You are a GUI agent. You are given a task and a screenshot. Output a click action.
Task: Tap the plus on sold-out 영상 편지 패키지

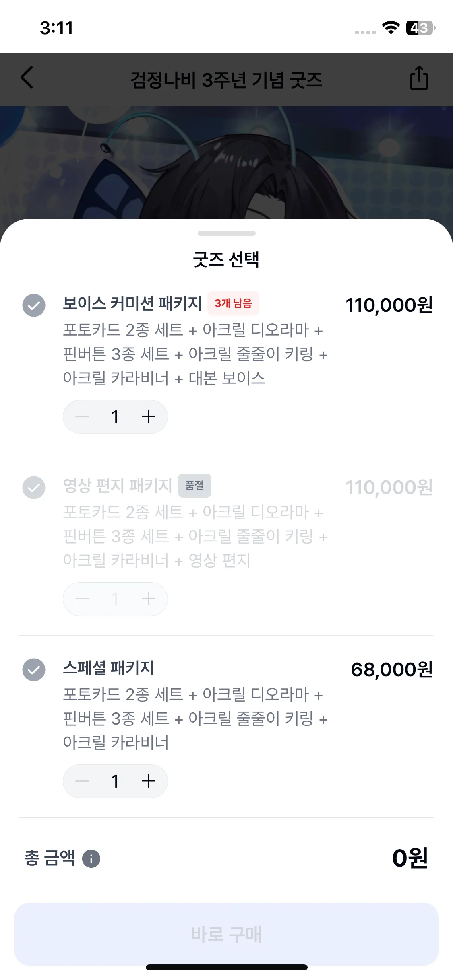(149, 599)
